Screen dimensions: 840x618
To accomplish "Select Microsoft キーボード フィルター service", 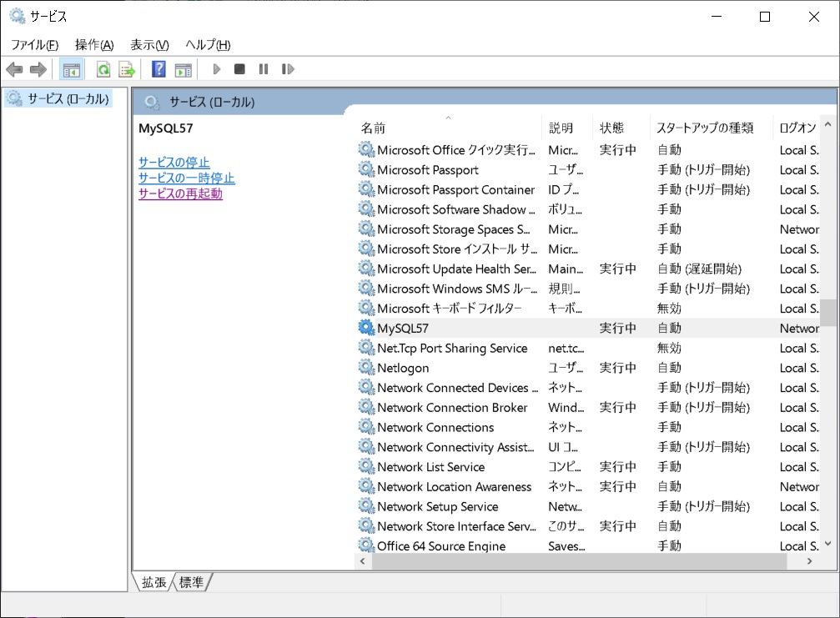I will (588, 309).
